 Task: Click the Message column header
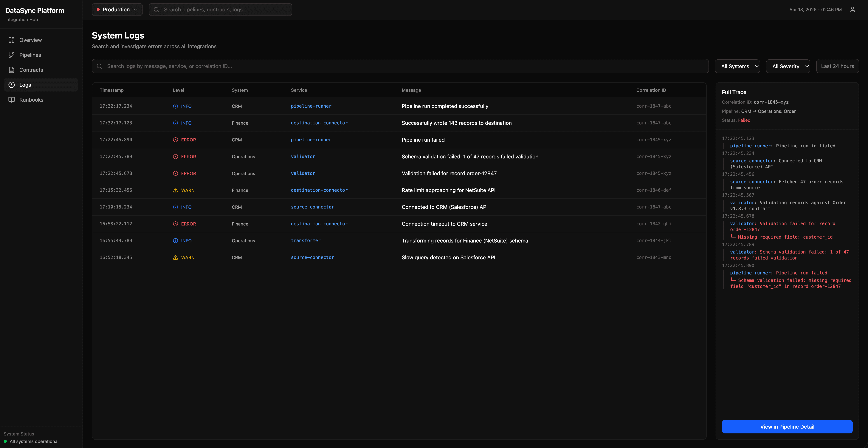(411, 90)
